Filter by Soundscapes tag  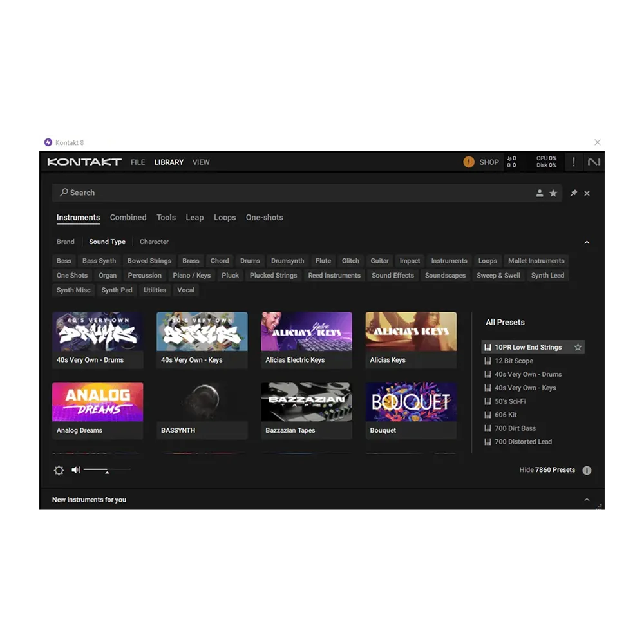(x=445, y=275)
